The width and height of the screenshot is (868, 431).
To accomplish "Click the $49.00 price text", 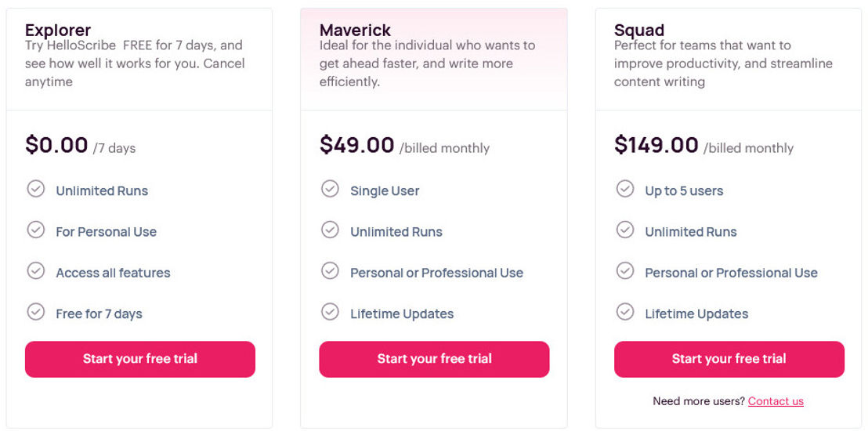I will point(357,145).
